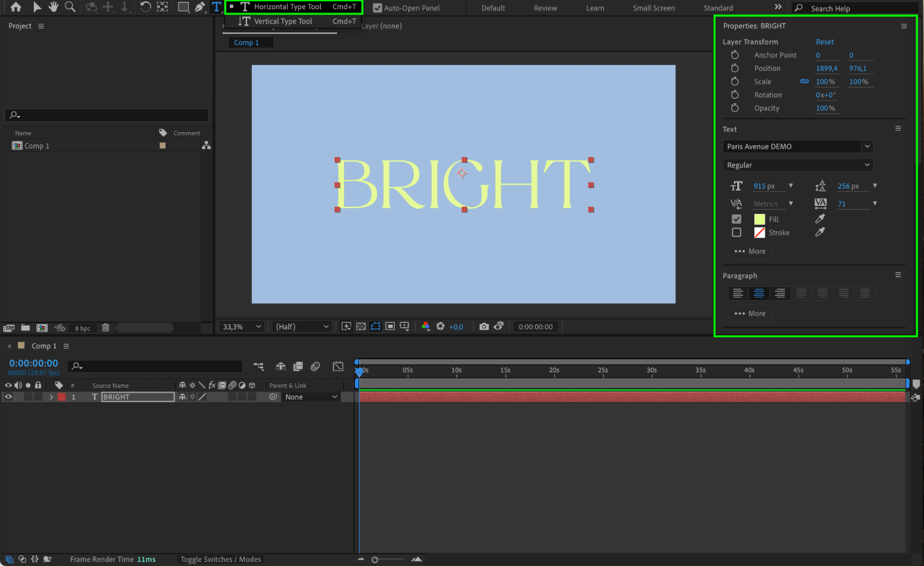Enable the Stroke checkbox

pos(736,233)
